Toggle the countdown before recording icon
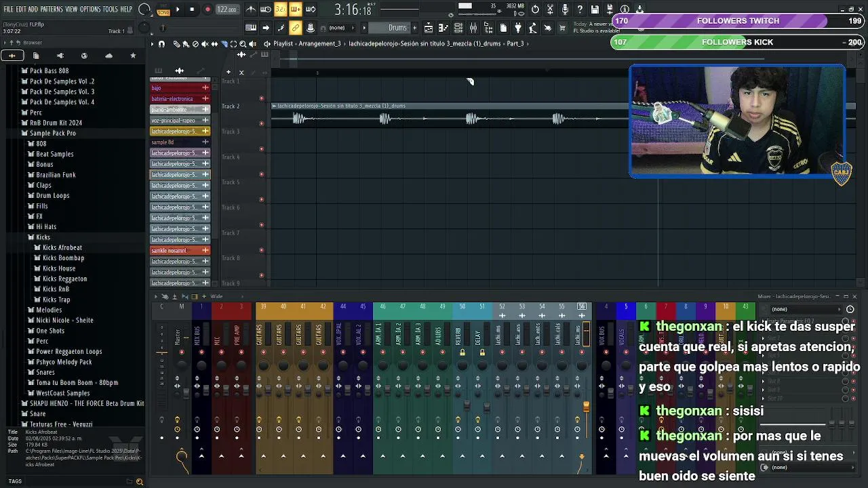This screenshot has height=488, width=868. point(281,9)
